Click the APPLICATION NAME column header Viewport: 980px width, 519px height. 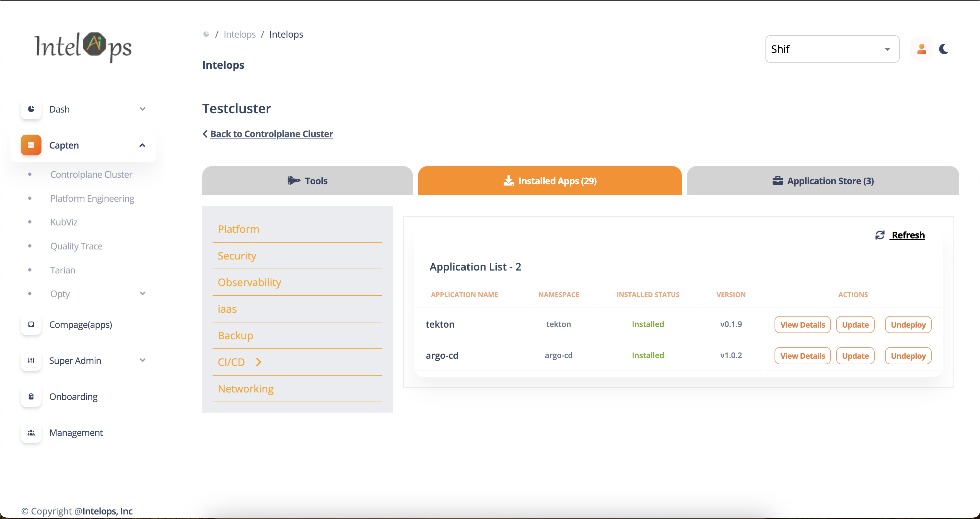coord(464,294)
